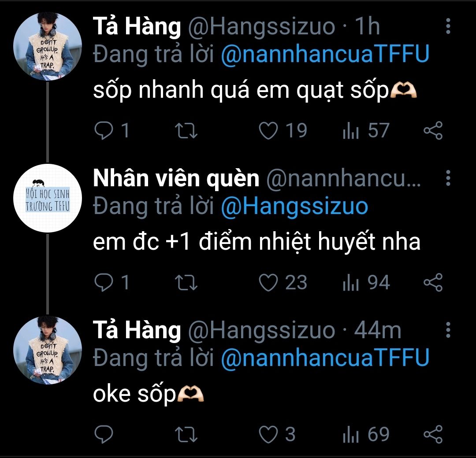Reply to the "oke sốp" tweet
Image resolution: width=476 pixels, height=458 pixels.
point(104,435)
